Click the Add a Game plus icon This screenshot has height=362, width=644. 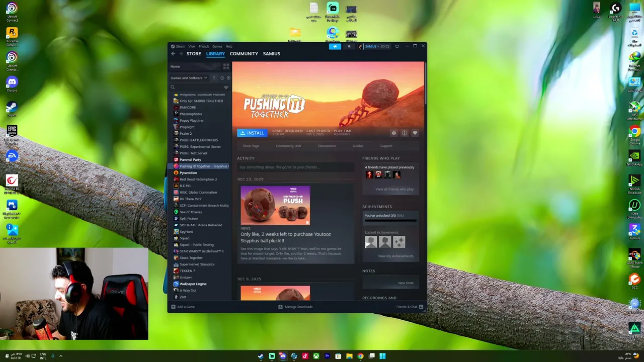coord(174,307)
